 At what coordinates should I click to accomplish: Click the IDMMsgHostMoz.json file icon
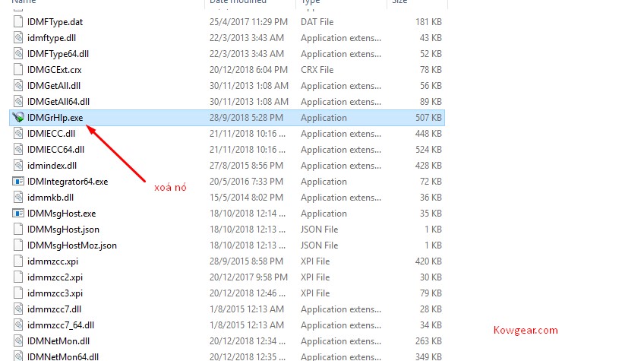pos(18,245)
